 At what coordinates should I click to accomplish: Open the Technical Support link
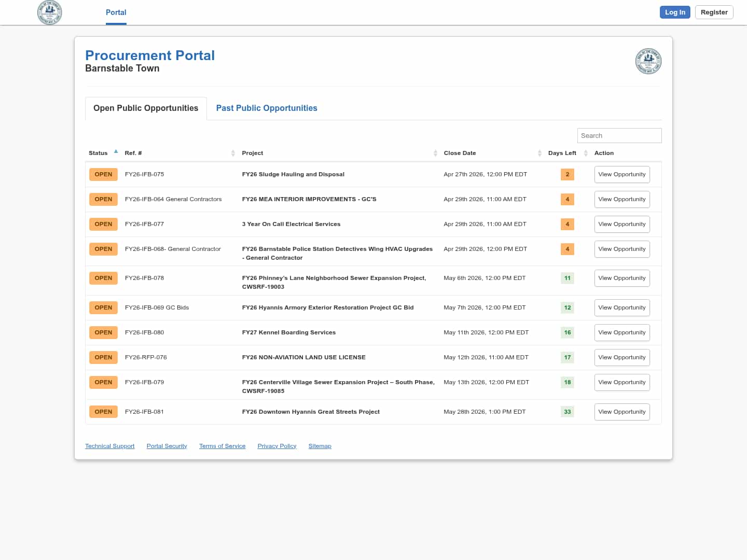click(109, 446)
